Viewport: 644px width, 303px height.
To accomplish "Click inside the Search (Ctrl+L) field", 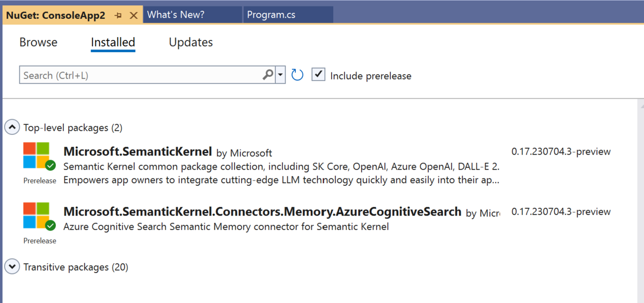I will point(140,75).
